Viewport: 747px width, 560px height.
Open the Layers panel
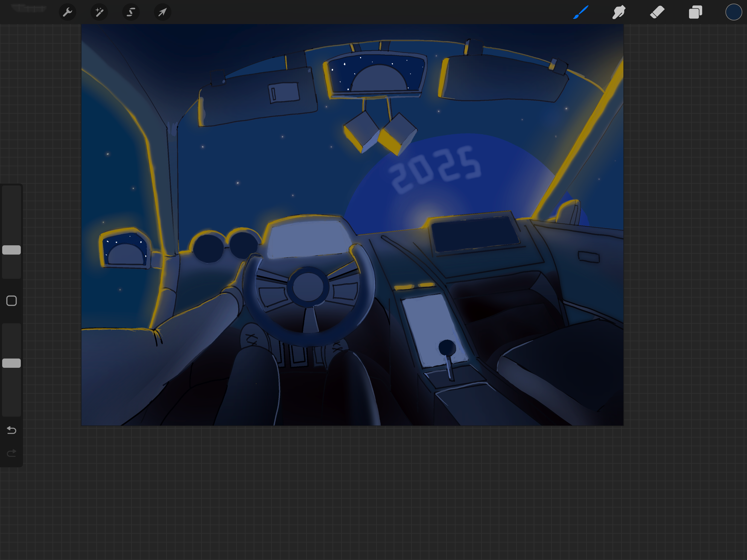pyautogui.click(x=695, y=12)
